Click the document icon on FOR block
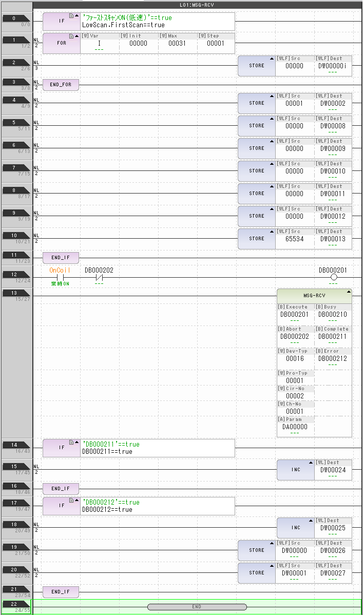364x615 pixels. coord(71,36)
